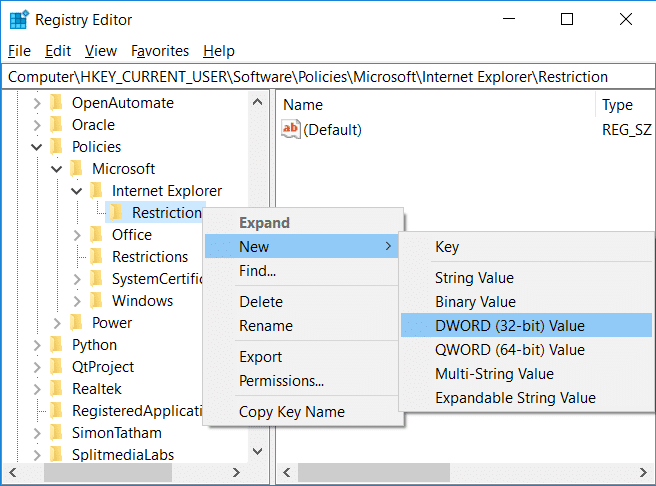Click the Internet Explorer folder icon

[x=96, y=191]
